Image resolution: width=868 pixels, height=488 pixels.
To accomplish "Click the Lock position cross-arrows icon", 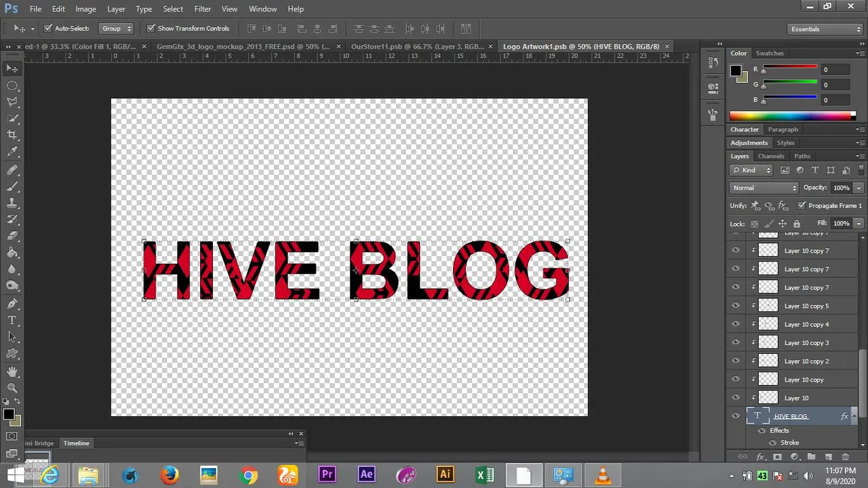I will (x=783, y=224).
